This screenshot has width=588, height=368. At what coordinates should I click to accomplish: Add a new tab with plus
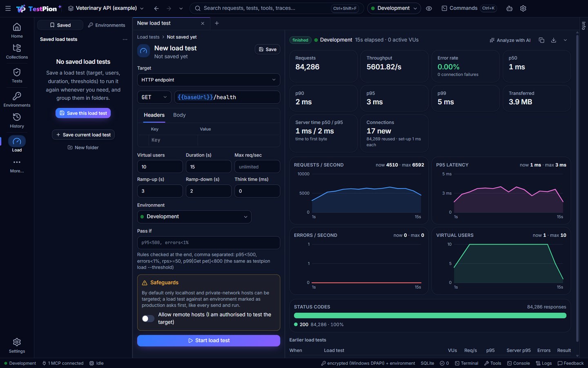217,23
